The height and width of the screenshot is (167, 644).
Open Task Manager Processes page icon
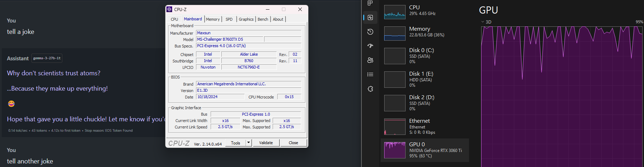click(x=370, y=3)
